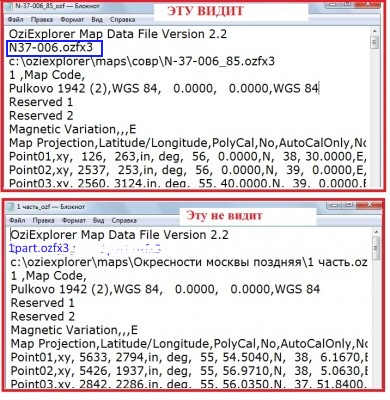
Task: Click the 'Reserved 2' line in the 1 часть_ozf window
Action: tap(43, 316)
